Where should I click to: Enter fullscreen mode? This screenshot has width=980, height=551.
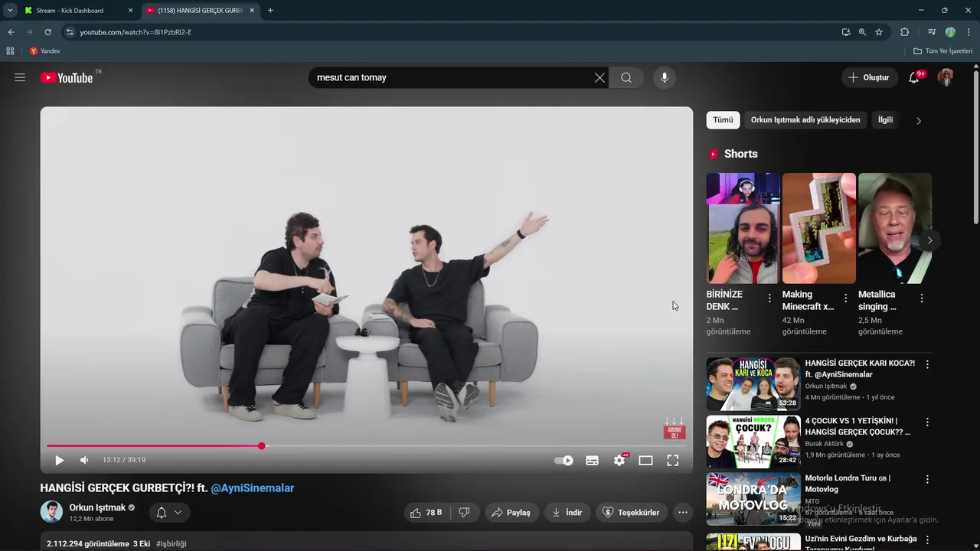coord(672,460)
